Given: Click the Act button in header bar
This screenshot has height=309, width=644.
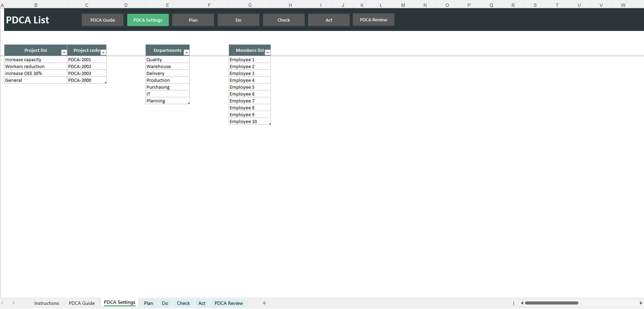Looking at the screenshot, I should 329,20.
